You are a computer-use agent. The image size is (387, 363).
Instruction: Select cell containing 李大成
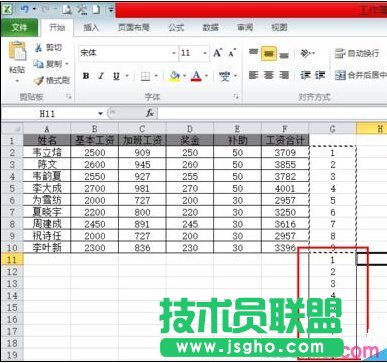tap(47, 188)
